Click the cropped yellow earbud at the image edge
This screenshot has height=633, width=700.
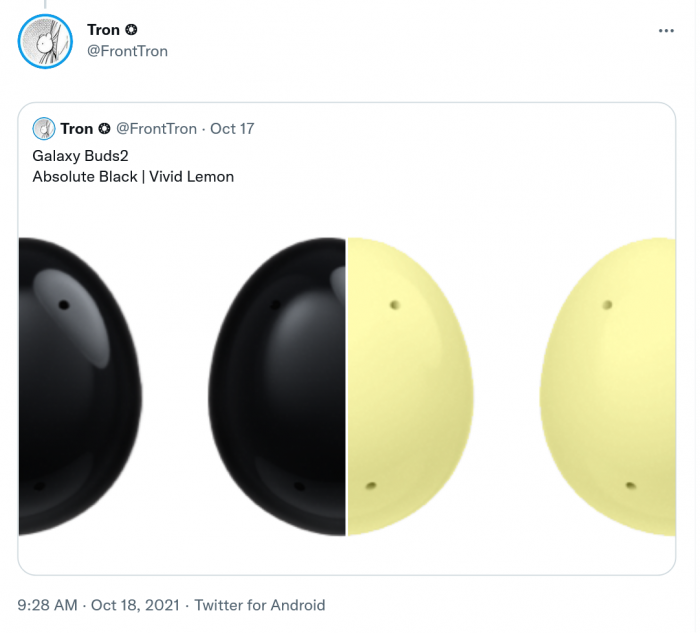tap(620, 385)
